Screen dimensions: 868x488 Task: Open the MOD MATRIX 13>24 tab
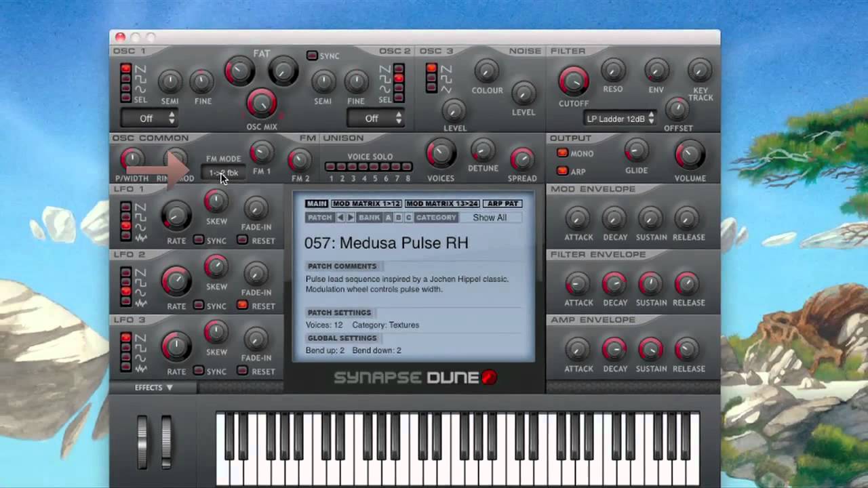click(x=442, y=203)
